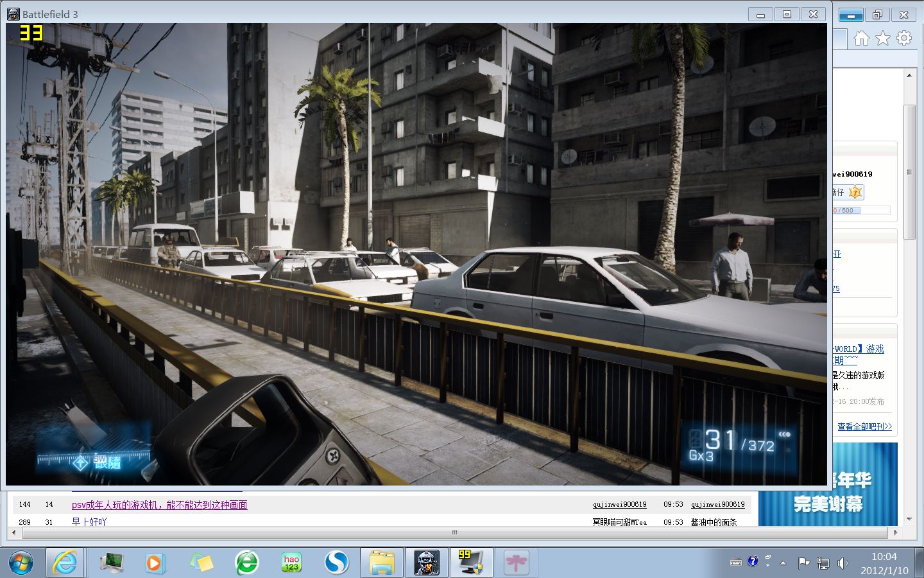The width and height of the screenshot is (924, 578).
Task: Click the blue help tray icon
Action: 753,561
